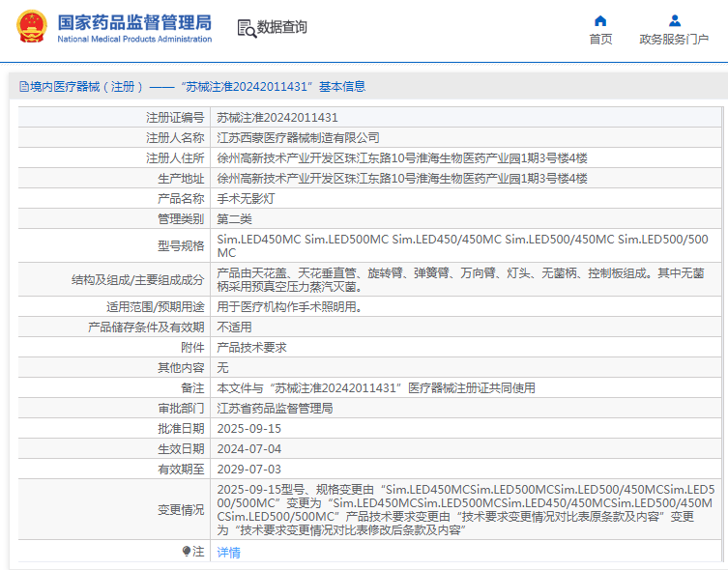Image resolution: width=728 pixels, height=570 pixels.
Task: Click the 型号规格 label
Action: 181,245
